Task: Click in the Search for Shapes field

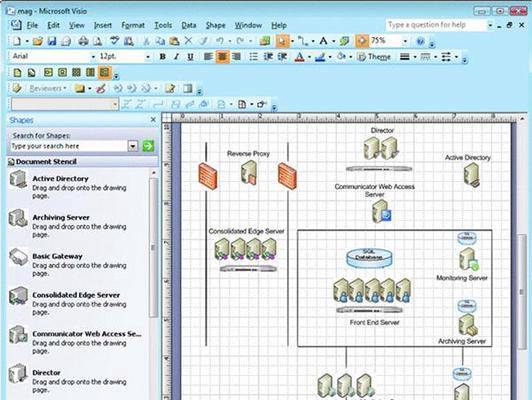Action: point(69,146)
